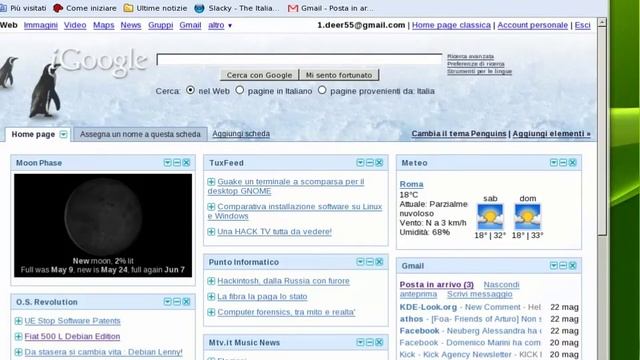Click the Come iniziare bookmark icon
The width and height of the screenshot is (640, 360).
tap(58, 8)
